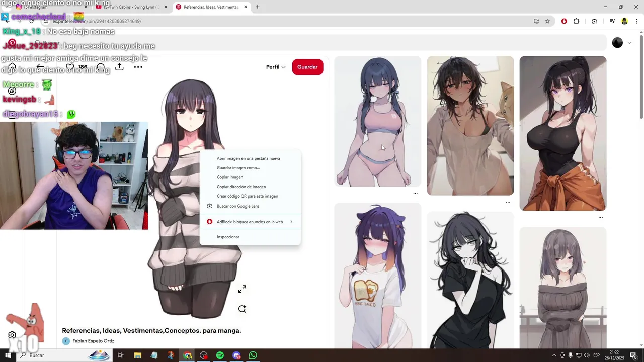Expand AdBlock: bloquea anuncios en la web submenu
Image resolution: width=644 pixels, height=362 pixels.
pos(250,222)
